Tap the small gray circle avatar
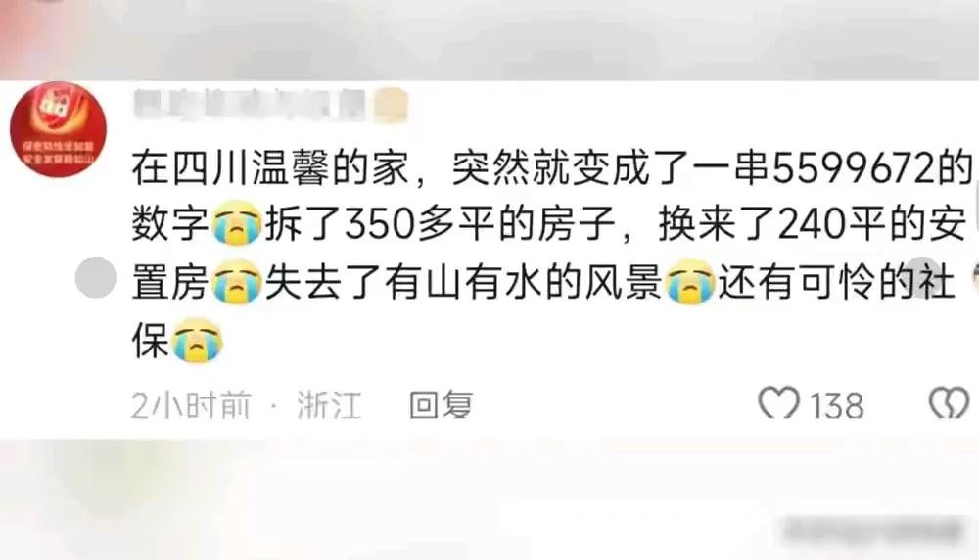 [96, 277]
